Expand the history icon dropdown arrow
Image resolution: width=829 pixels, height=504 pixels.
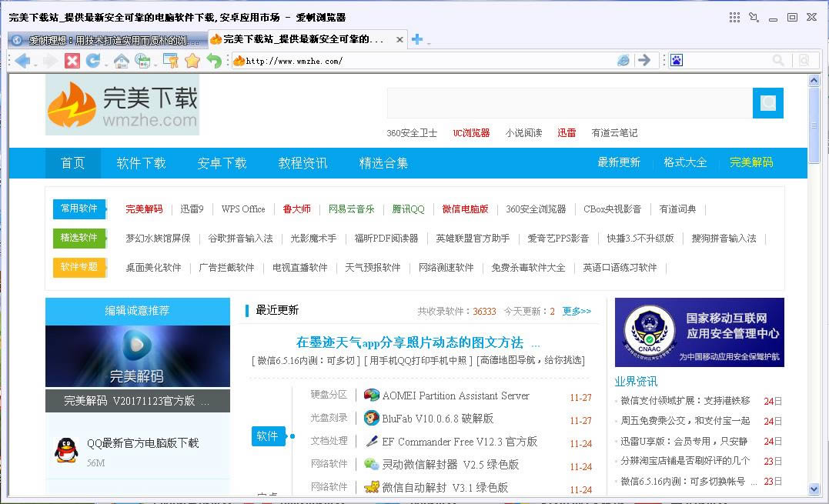pos(155,65)
